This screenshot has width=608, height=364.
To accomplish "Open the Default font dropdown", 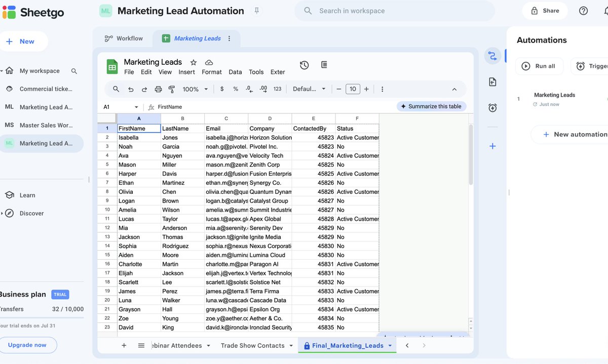I will click(x=309, y=89).
